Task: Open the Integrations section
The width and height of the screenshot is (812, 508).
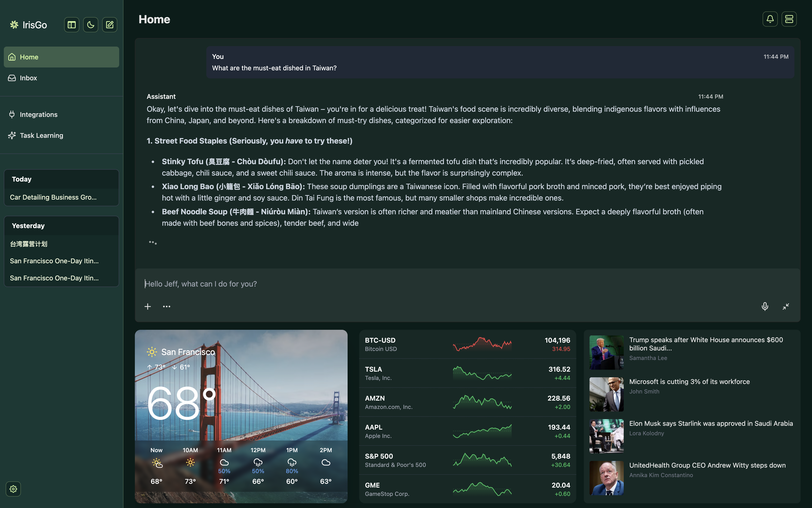Action: tap(38, 115)
